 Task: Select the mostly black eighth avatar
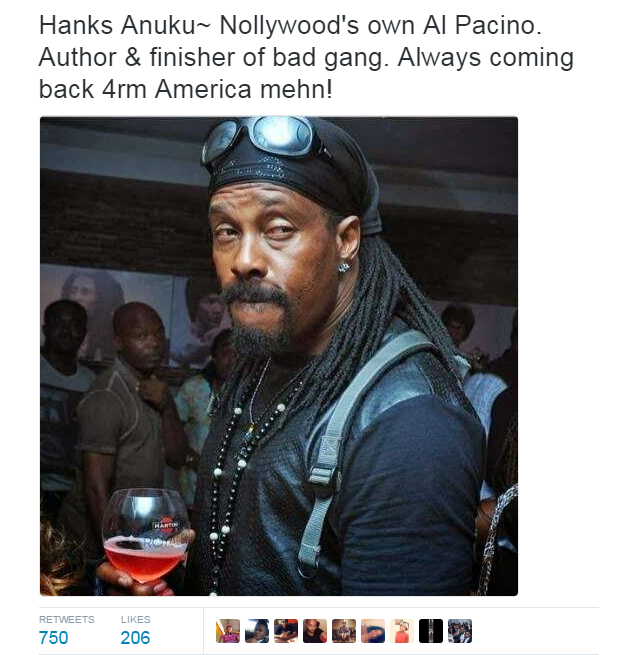431,631
